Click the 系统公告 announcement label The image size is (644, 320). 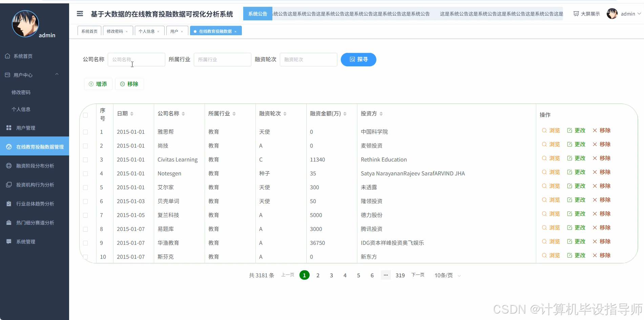click(258, 14)
